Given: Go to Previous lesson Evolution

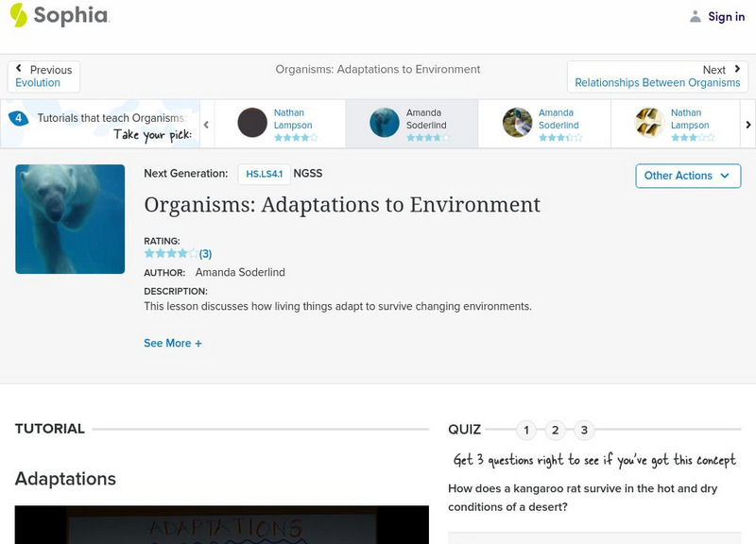Looking at the screenshot, I should pyautogui.click(x=43, y=76).
